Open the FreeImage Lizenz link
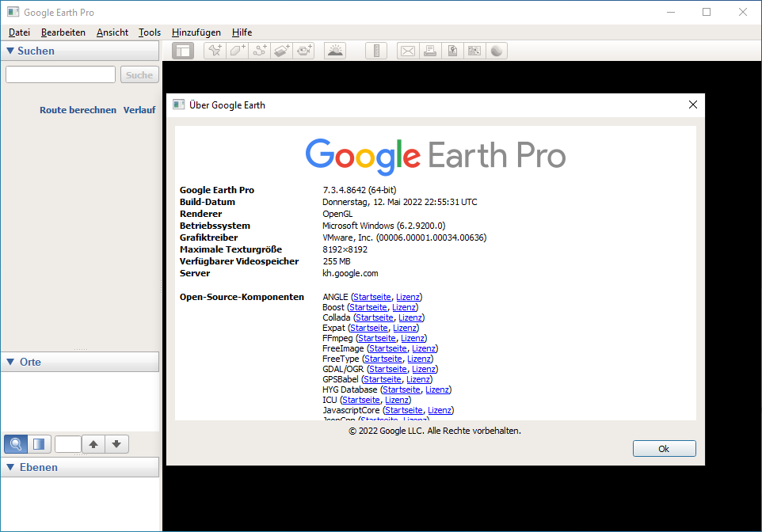The height and width of the screenshot is (532, 762). tap(424, 348)
